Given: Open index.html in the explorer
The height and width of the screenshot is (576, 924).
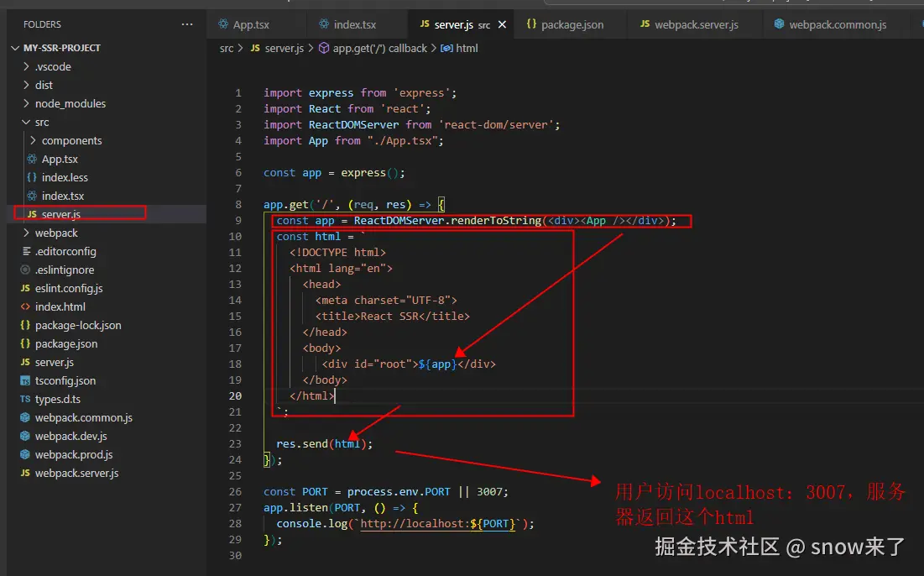Looking at the screenshot, I should tap(60, 306).
